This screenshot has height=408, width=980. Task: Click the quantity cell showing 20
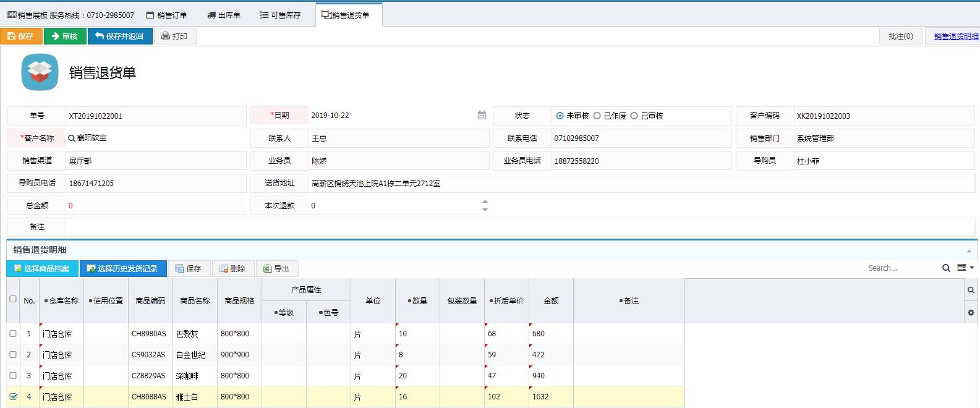click(417, 376)
